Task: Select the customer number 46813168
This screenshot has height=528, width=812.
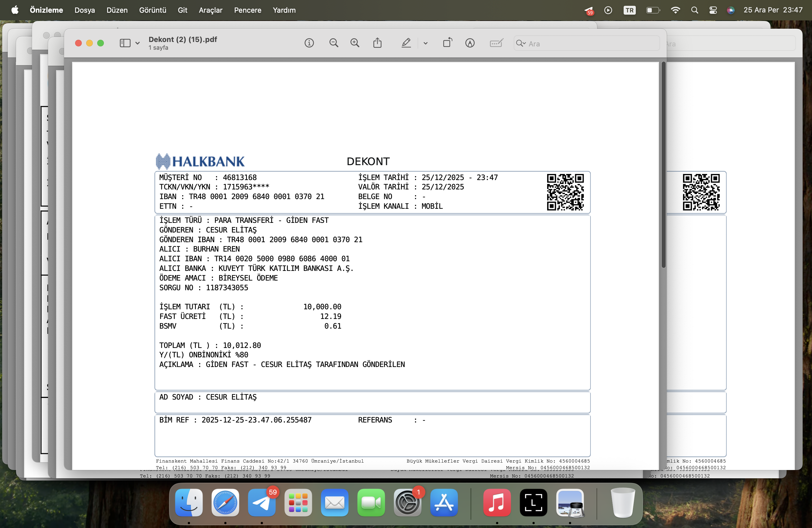Action: click(x=240, y=177)
